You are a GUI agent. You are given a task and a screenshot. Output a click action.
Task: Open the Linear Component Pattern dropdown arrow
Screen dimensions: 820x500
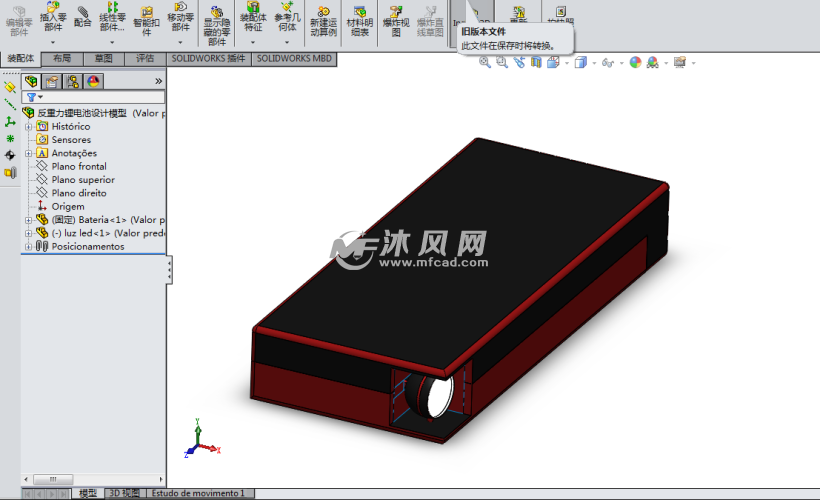click(x=112, y=42)
